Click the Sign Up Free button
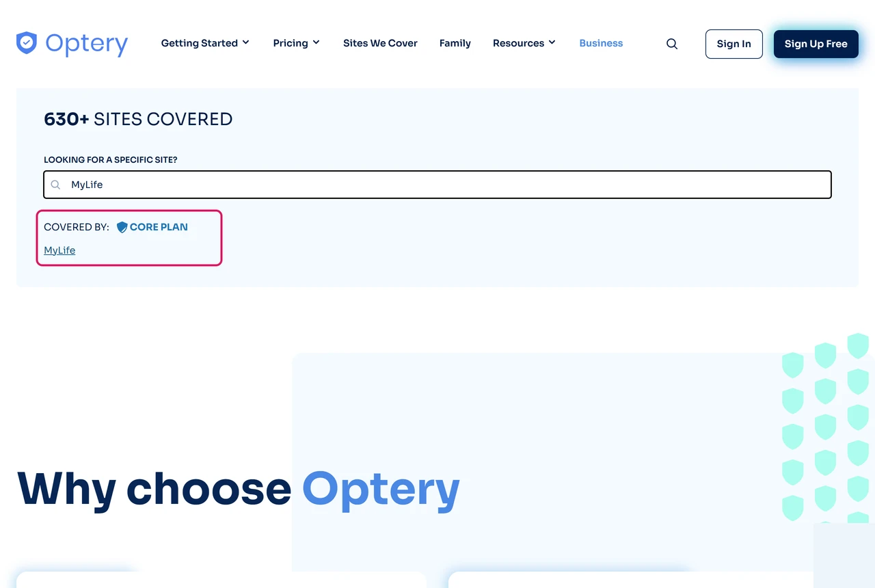Viewport: 875px width, 588px height. [x=816, y=44]
